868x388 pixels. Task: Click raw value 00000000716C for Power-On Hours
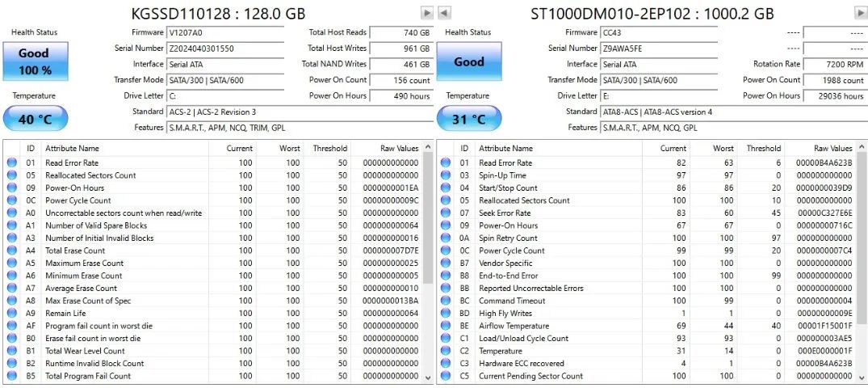[824, 226]
